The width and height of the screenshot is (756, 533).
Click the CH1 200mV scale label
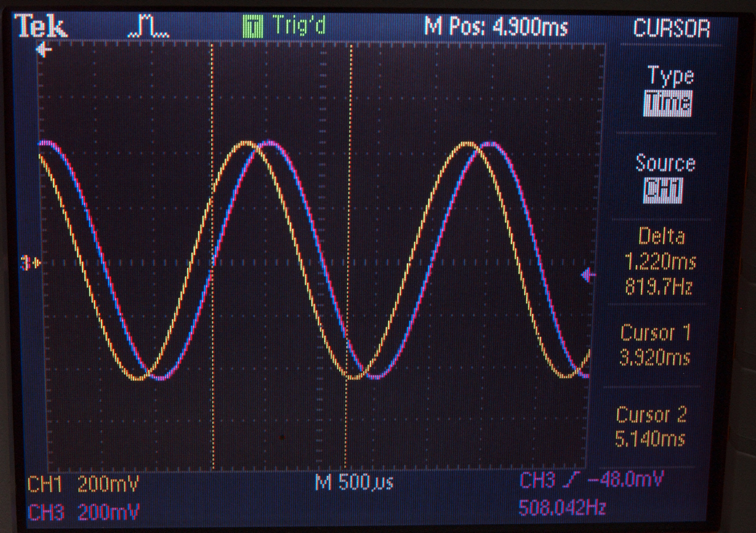coord(83,484)
